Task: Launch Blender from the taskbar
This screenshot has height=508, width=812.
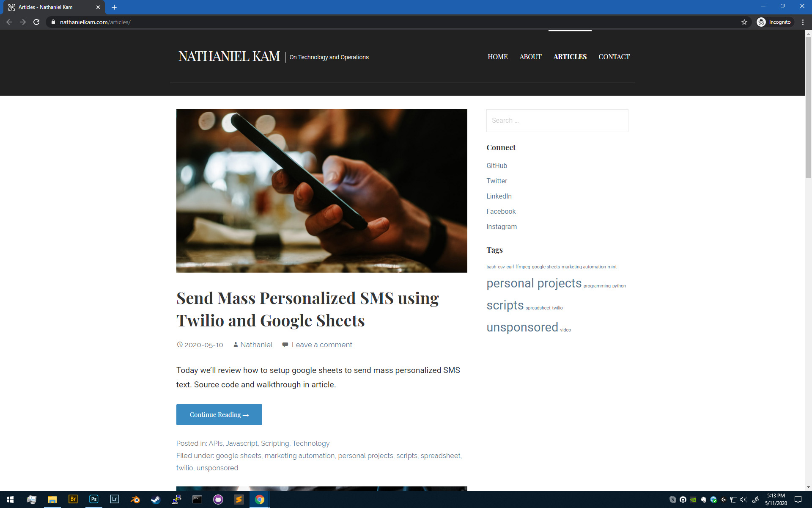Action: 135,500
